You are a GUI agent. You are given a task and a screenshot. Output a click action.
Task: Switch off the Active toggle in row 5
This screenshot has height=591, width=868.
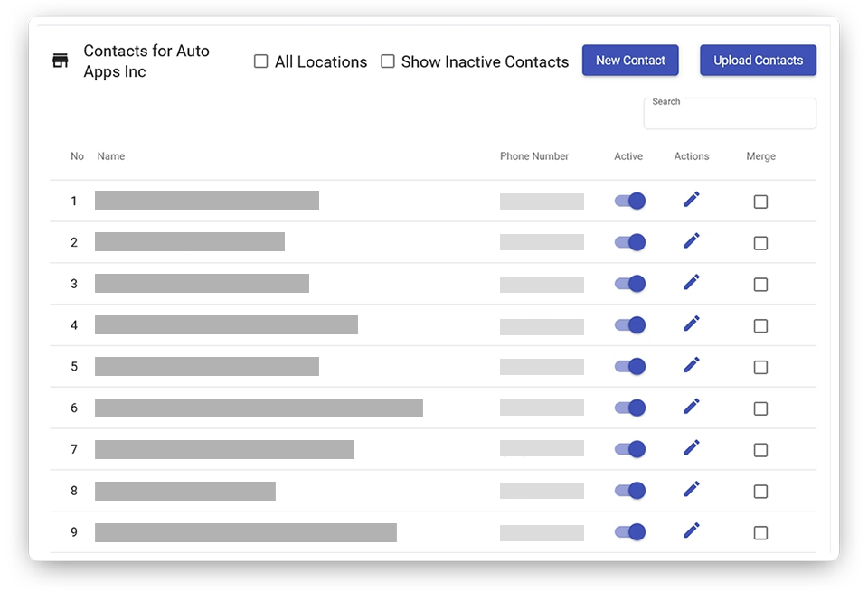click(x=630, y=366)
